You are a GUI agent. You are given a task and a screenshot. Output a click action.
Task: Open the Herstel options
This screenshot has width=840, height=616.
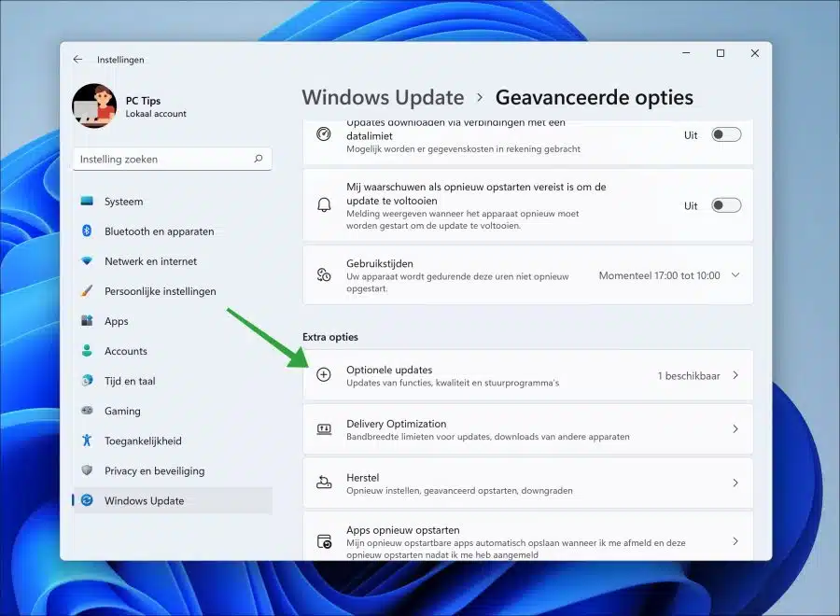click(x=527, y=483)
